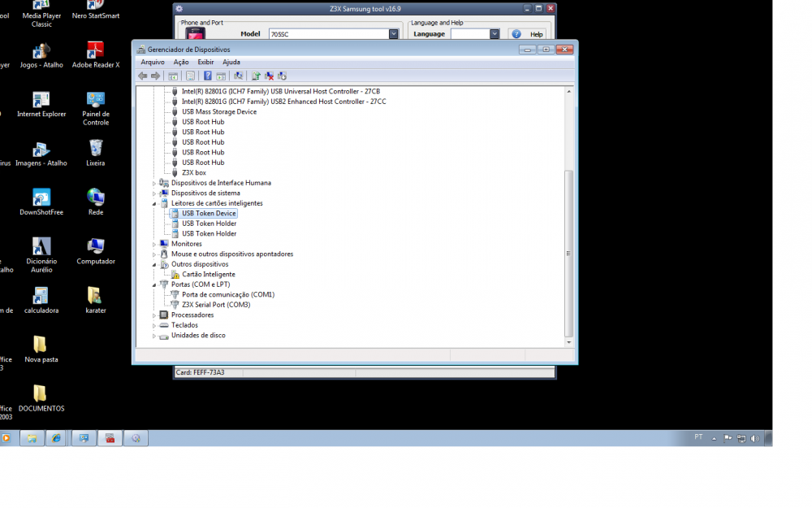Screen dimensions: 812x508
Task: Show hidden tray icons arrow
Action: coord(714,439)
